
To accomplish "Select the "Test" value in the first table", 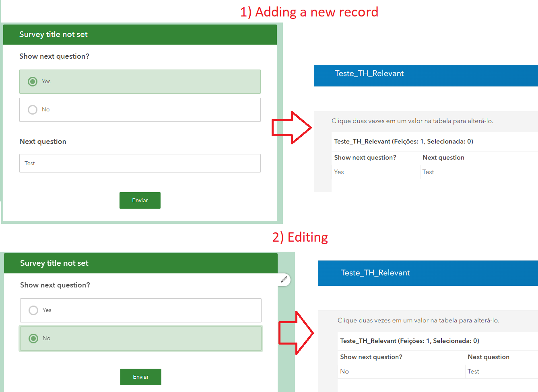I will (x=428, y=172).
